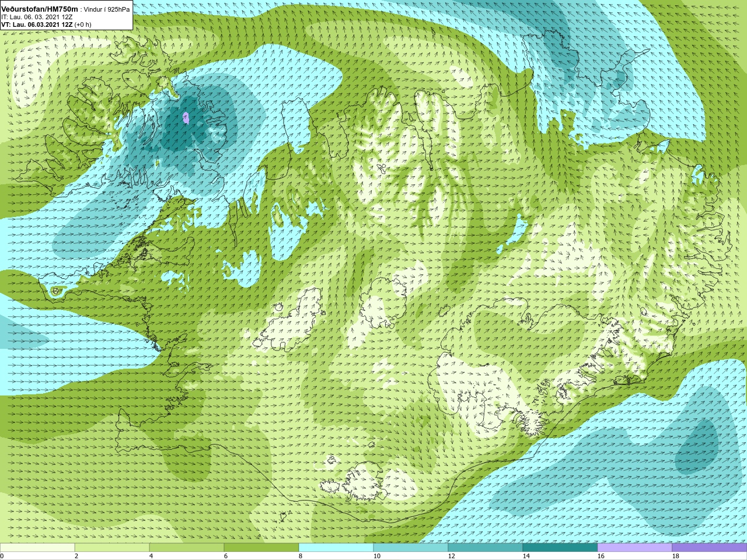Click the 10–12 legend color segment

(x=411, y=548)
